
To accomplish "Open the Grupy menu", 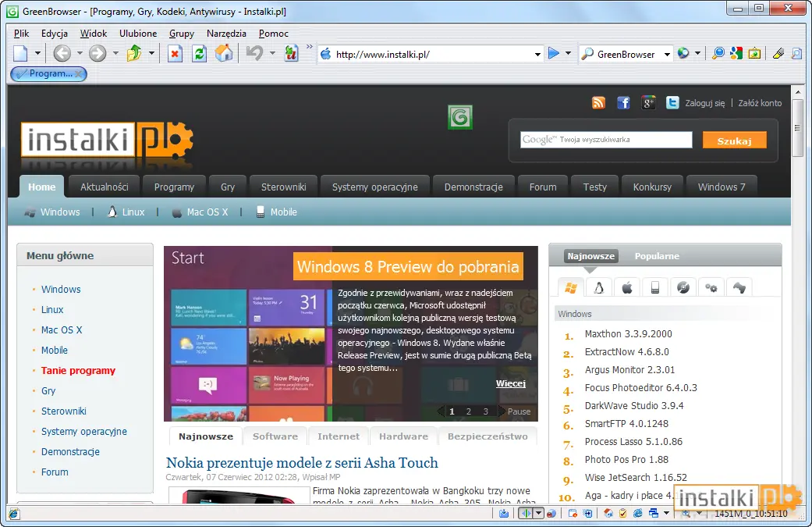I will [182, 33].
